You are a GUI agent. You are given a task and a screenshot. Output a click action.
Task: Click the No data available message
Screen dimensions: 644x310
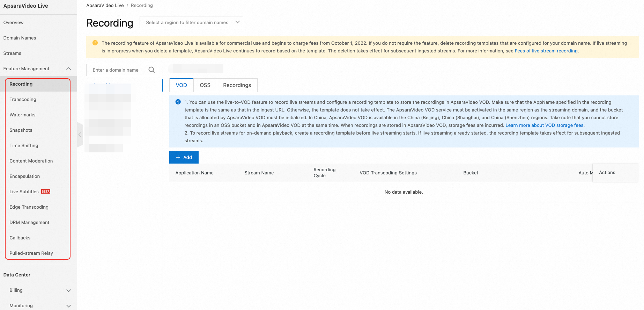tap(404, 192)
